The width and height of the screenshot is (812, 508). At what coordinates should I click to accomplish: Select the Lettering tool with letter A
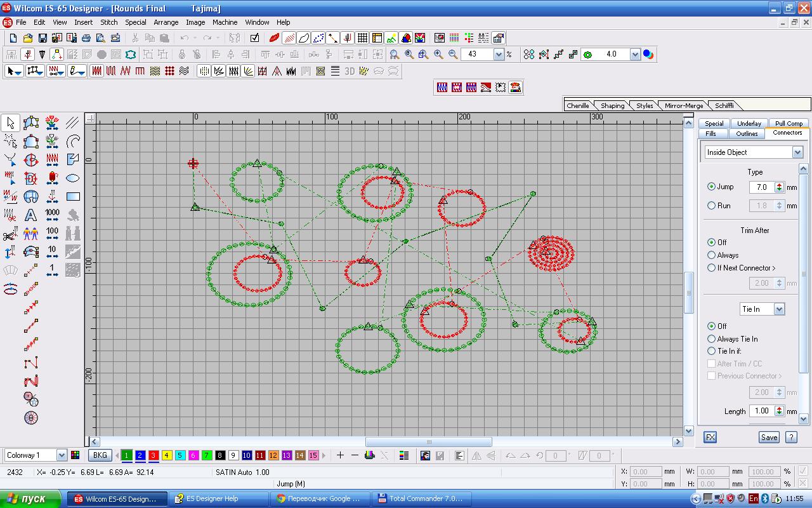[x=30, y=215]
